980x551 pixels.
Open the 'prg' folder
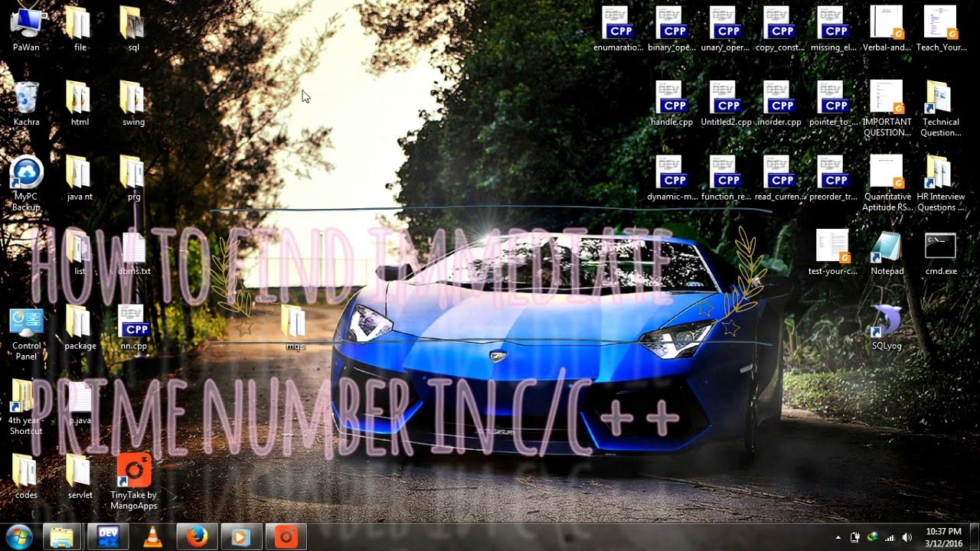(133, 178)
